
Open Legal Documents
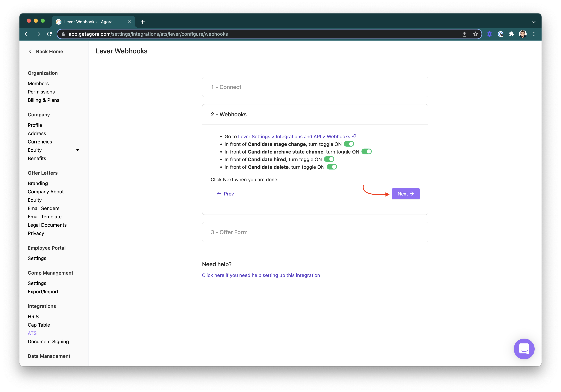47,225
